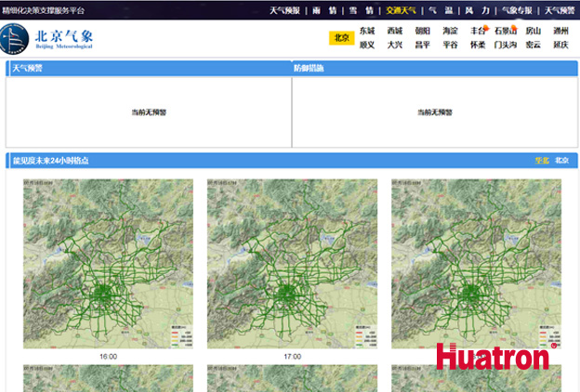The image size is (580, 392).
Task: Select the highlighted 北京 city button
Action: click(341, 38)
